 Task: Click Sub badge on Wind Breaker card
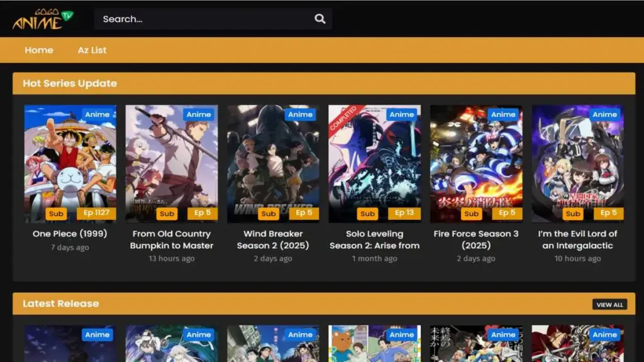click(269, 214)
